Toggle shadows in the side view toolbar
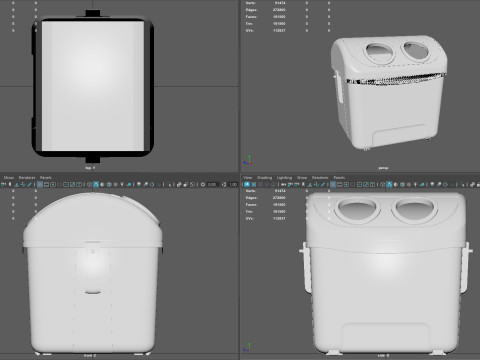 tap(422, 184)
